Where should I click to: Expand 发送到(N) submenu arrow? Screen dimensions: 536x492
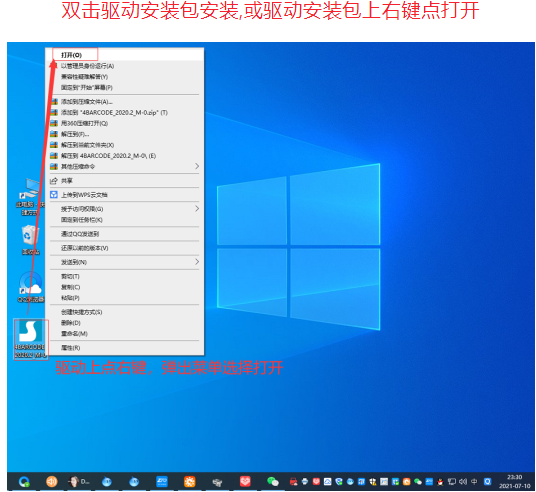(197, 262)
